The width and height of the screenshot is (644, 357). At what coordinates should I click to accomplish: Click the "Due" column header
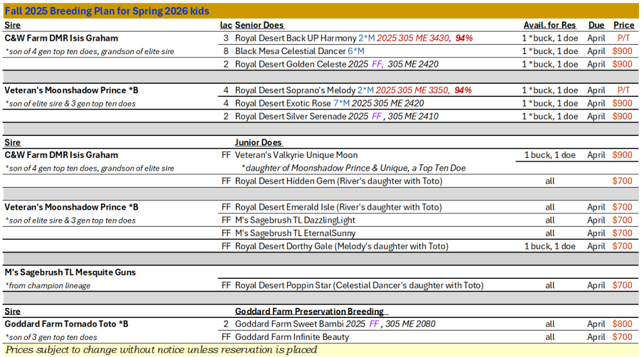click(596, 25)
